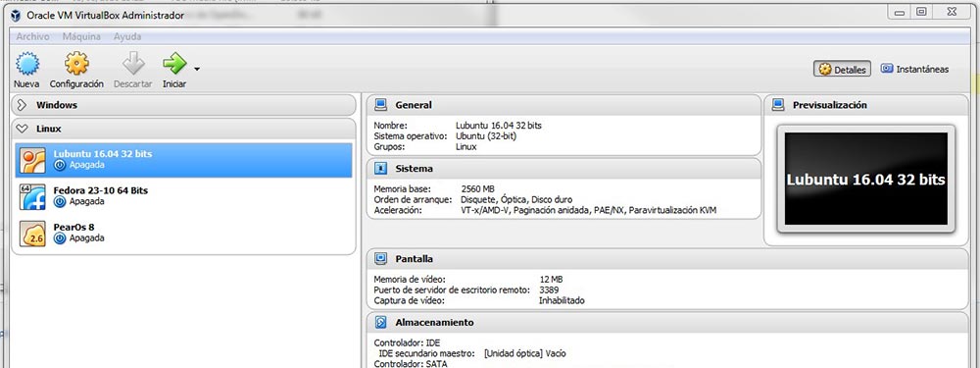Select Fedora 23-10 64 Bits machine

pos(184,196)
